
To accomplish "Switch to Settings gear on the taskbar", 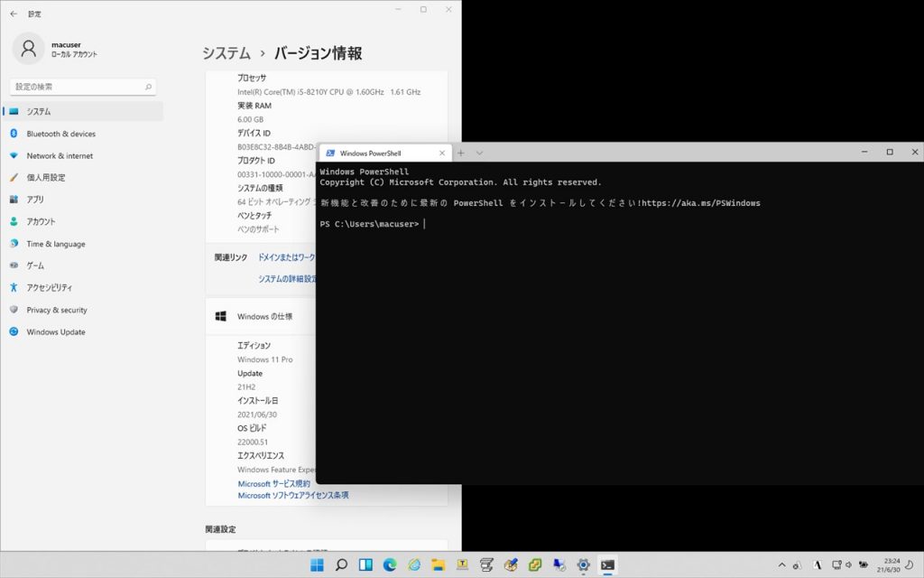I will click(584, 565).
